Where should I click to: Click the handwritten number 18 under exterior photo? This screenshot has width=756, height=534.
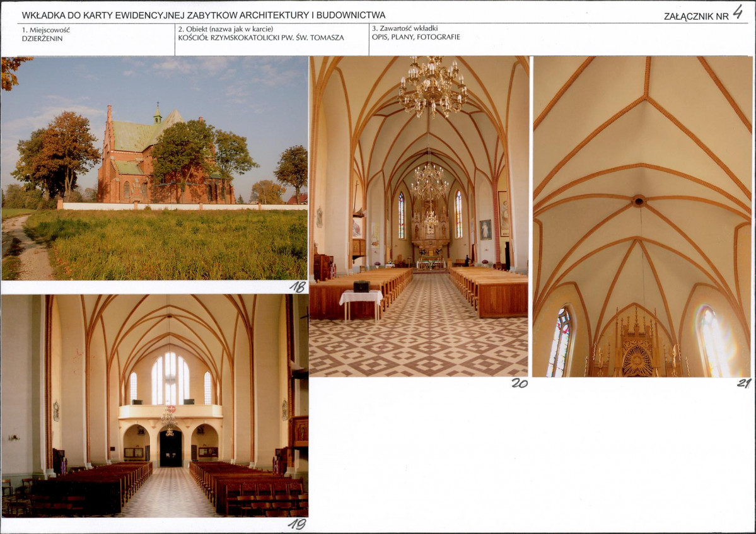[x=298, y=287]
